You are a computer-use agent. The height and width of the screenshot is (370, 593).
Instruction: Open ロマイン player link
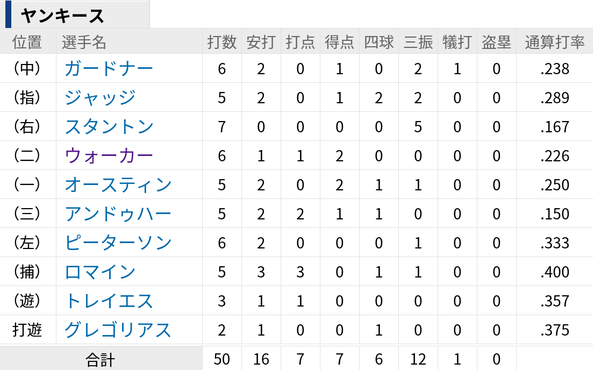coord(100,272)
